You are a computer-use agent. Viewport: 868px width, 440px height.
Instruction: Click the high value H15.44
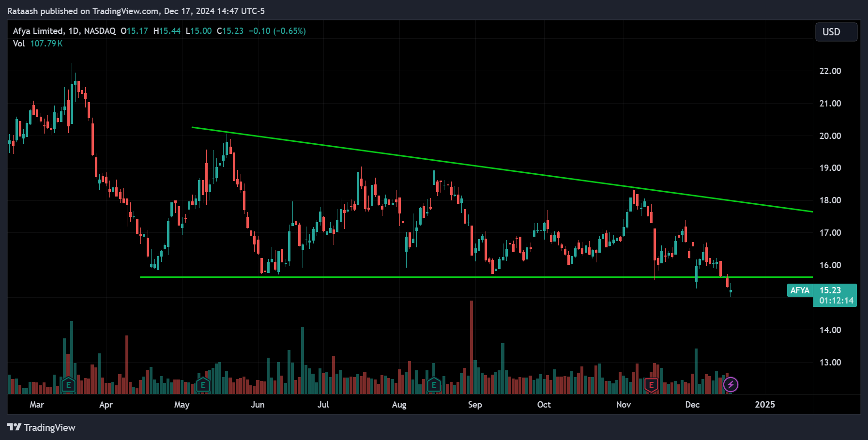point(167,31)
